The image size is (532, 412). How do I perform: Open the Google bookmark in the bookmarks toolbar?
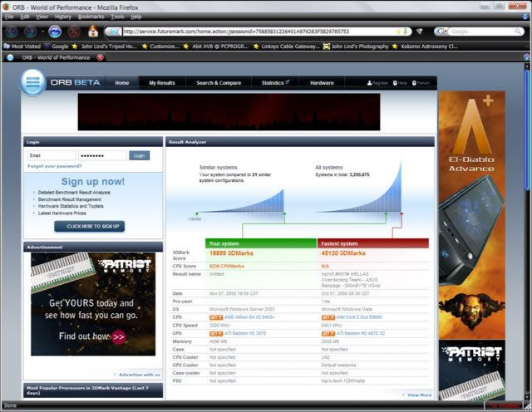[x=57, y=47]
